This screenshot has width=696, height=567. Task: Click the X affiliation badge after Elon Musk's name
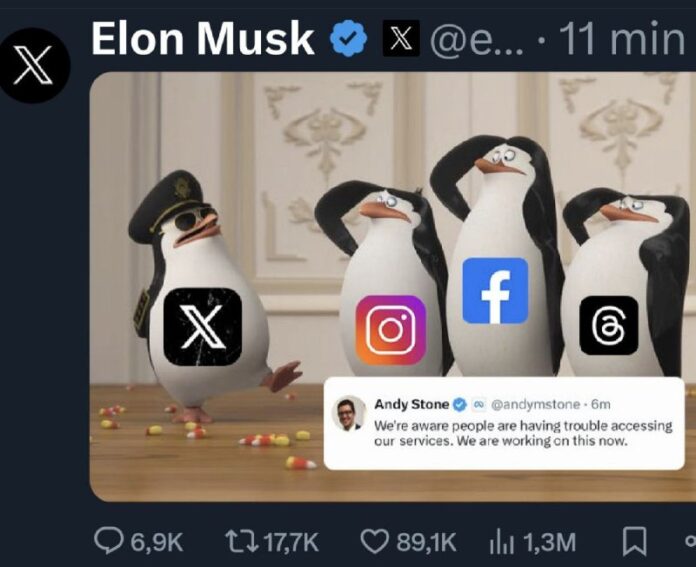click(401, 40)
